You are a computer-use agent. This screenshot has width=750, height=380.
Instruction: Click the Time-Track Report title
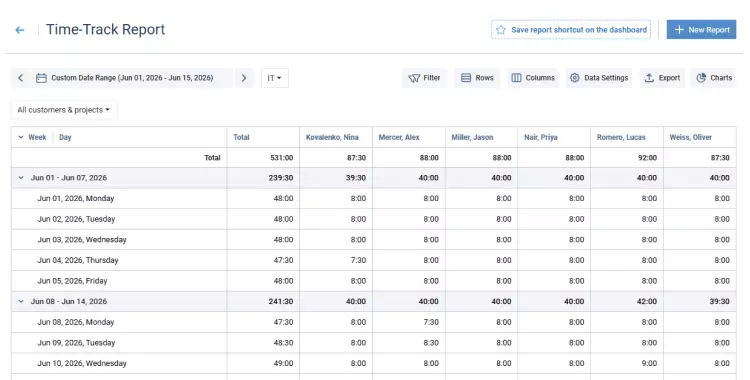pos(105,30)
